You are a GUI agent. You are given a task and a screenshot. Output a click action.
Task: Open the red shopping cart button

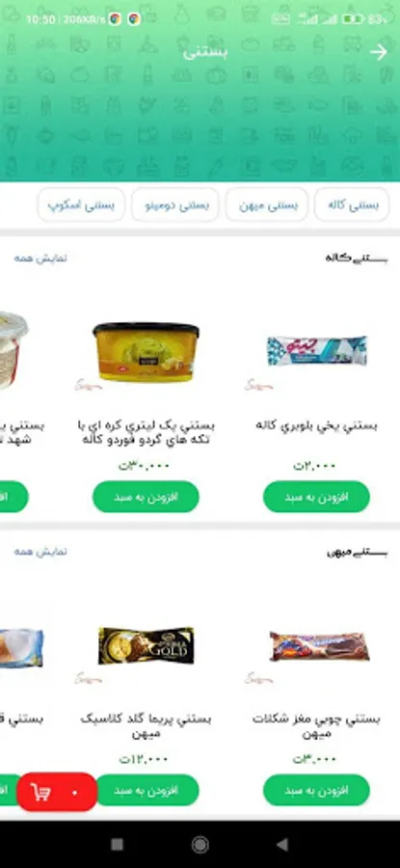57,792
